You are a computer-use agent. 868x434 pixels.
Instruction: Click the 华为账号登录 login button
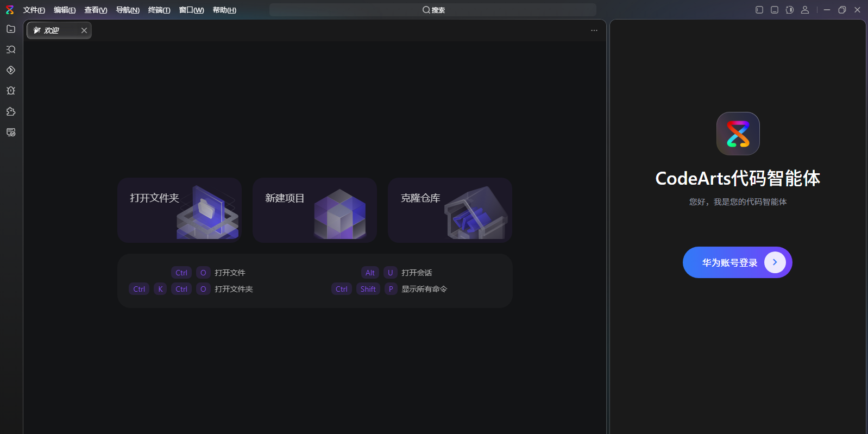coord(737,262)
